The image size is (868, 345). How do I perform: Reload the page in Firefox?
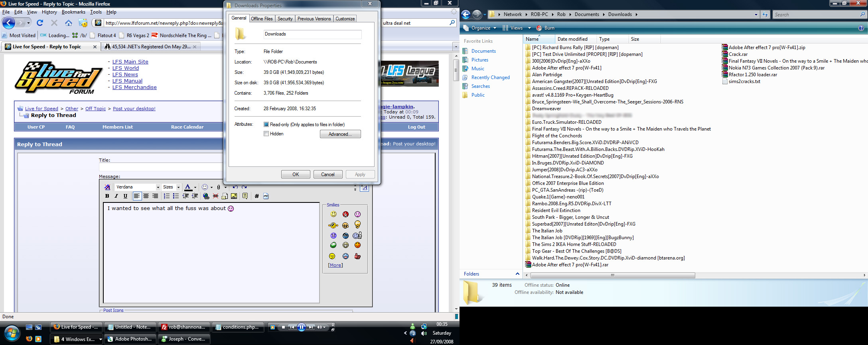(x=40, y=23)
